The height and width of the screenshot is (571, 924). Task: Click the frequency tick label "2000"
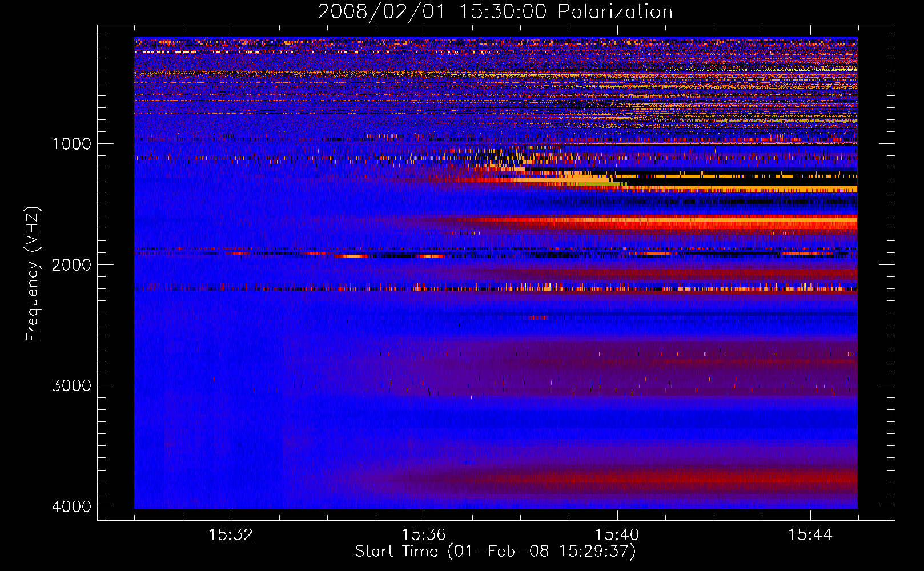(x=71, y=264)
